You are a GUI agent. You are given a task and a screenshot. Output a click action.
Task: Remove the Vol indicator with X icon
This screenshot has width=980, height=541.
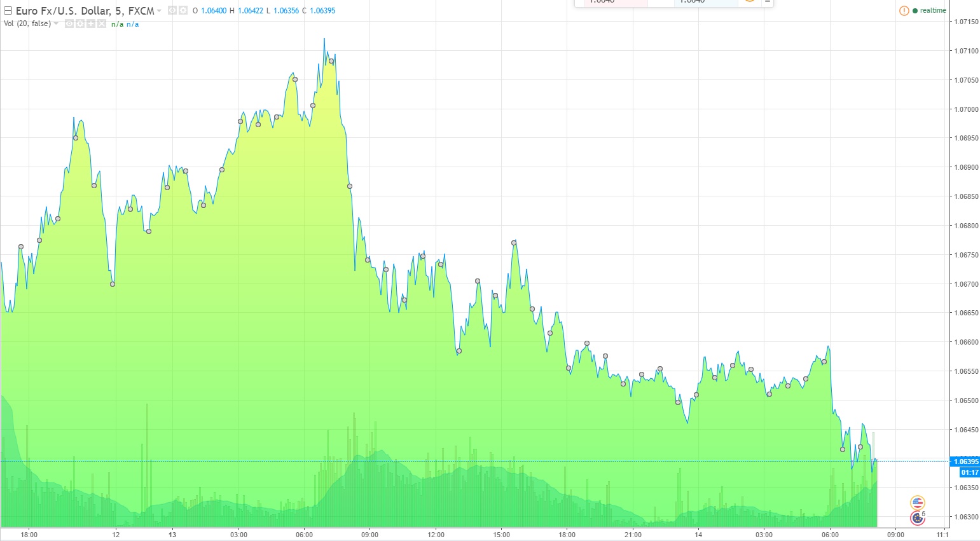[x=102, y=24]
